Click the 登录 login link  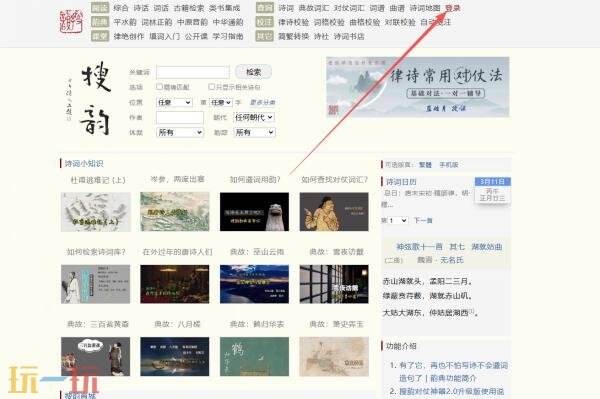(453, 8)
